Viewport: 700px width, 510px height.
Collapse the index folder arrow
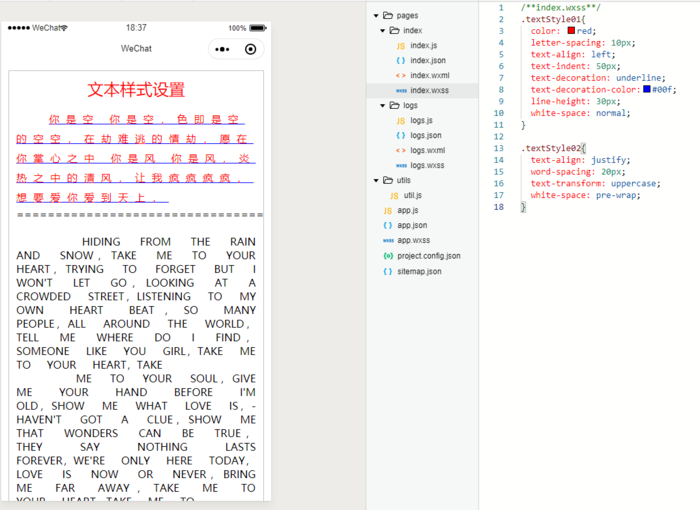pos(383,31)
